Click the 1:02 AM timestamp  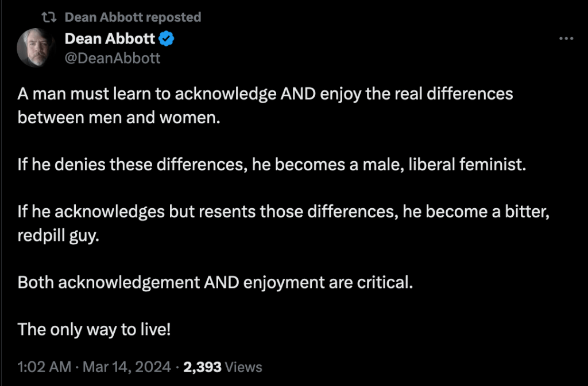click(44, 367)
